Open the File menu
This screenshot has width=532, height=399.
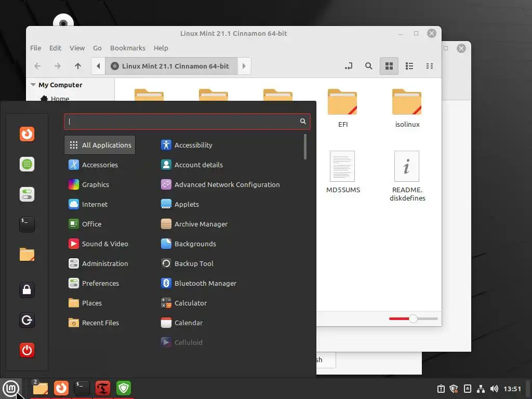point(35,48)
